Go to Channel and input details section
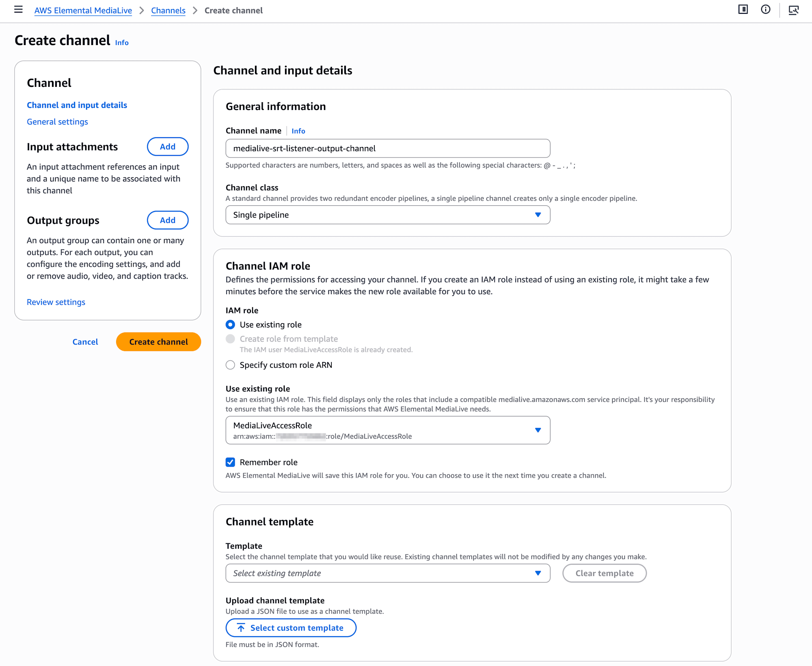 tap(77, 105)
